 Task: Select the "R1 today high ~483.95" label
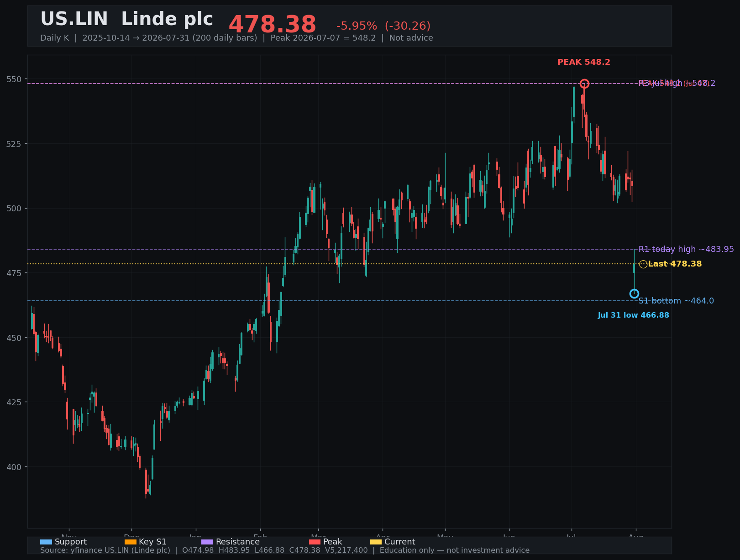(x=686, y=249)
